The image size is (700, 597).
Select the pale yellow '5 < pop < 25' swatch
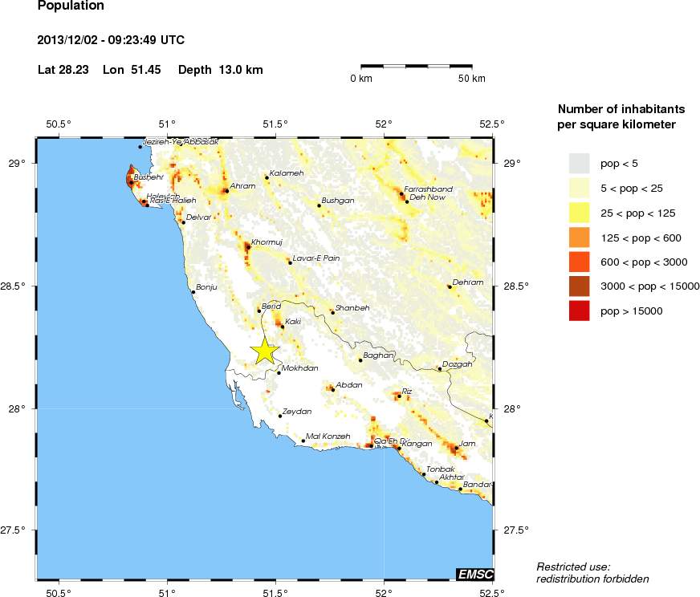click(x=579, y=189)
